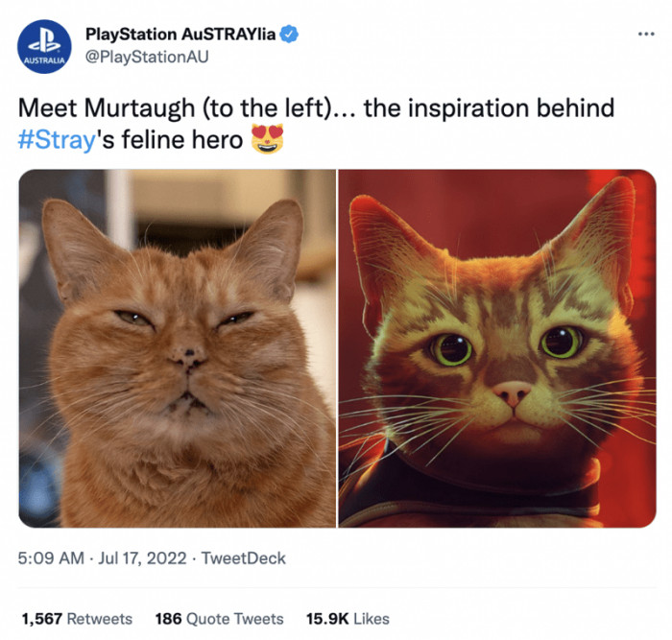The height and width of the screenshot is (640, 672).
Task: Click the blue verified checkmark badge
Action: [289, 35]
